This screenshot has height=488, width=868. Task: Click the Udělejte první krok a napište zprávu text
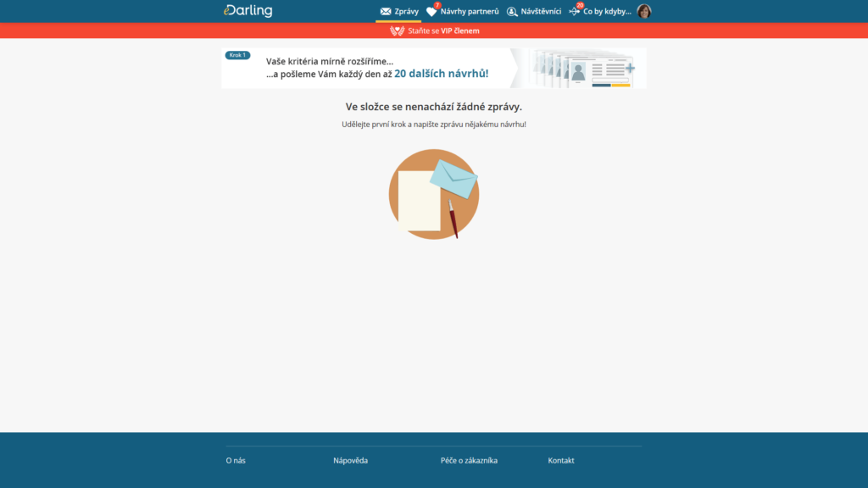pyautogui.click(x=434, y=125)
